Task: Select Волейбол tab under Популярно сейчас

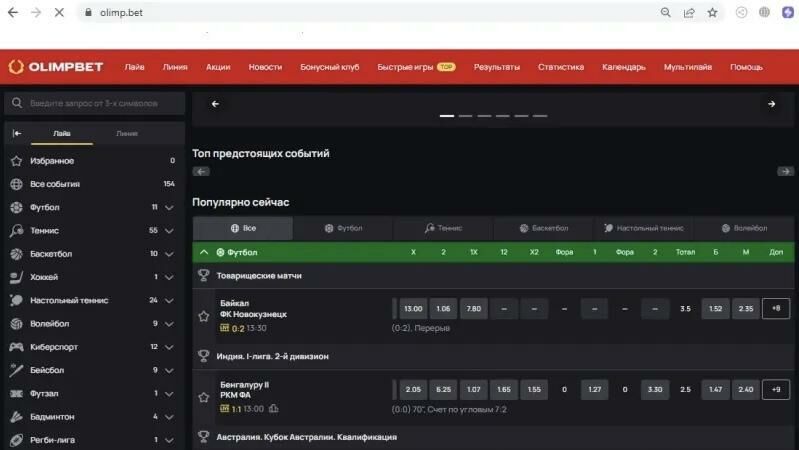Action: pyautogui.click(x=744, y=228)
